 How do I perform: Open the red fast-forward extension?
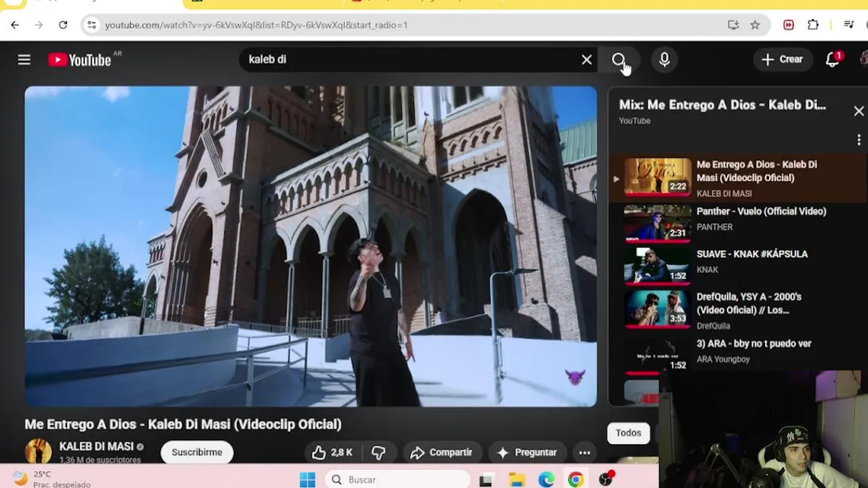coord(789,25)
